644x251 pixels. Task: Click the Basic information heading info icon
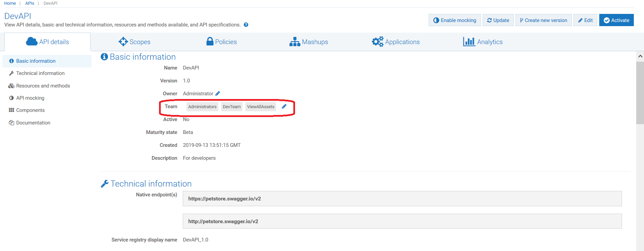104,57
